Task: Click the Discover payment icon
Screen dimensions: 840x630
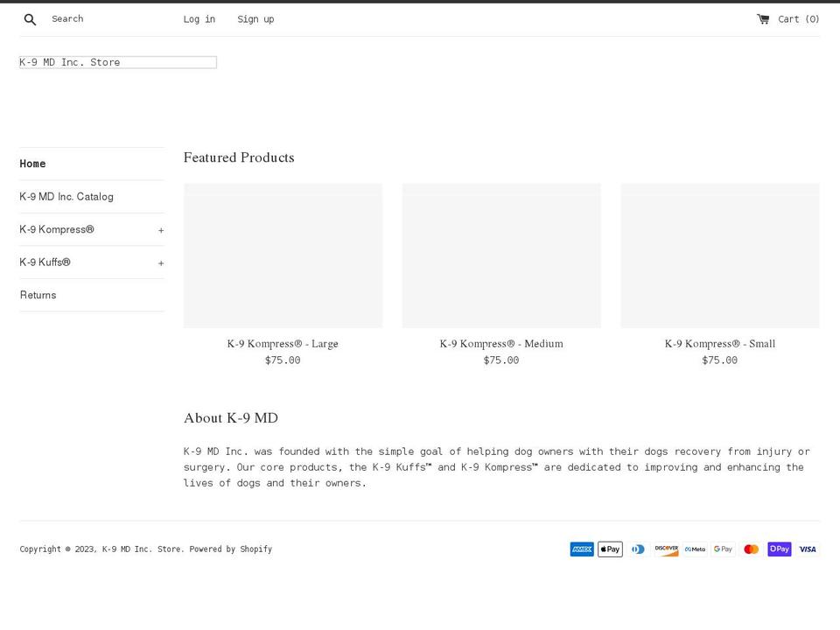Action: pos(667,549)
